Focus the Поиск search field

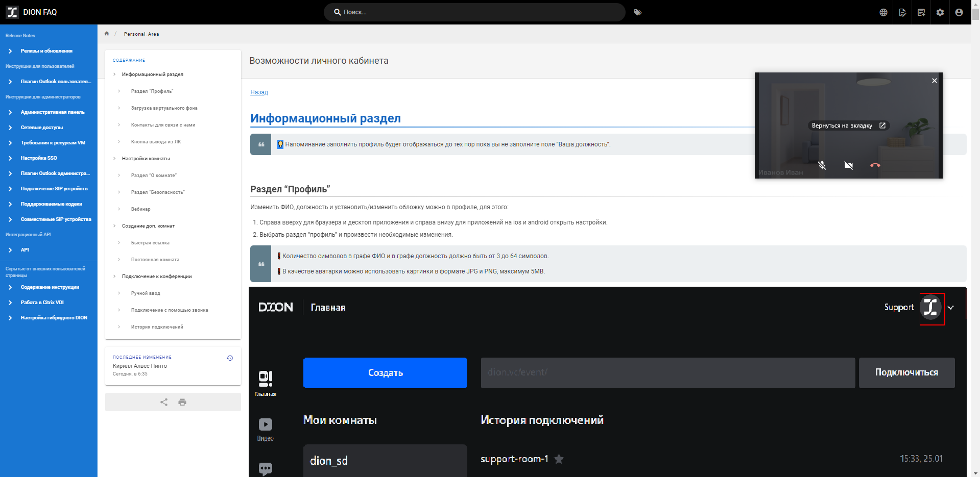click(474, 12)
